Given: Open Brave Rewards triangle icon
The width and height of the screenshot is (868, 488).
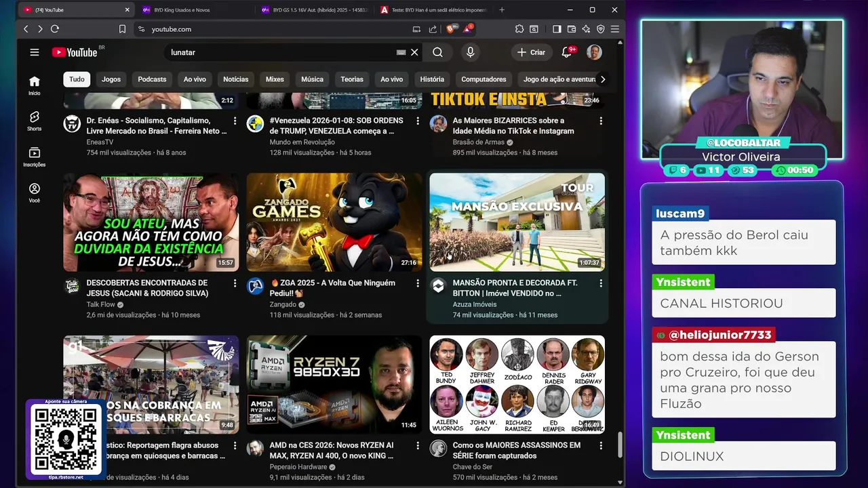Looking at the screenshot, I should point(469,29).
